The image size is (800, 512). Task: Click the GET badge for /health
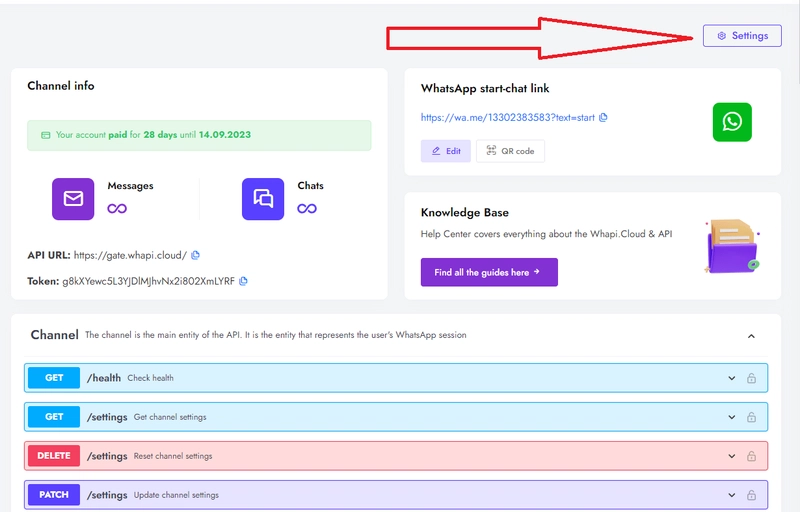click(x=54, y=378)
